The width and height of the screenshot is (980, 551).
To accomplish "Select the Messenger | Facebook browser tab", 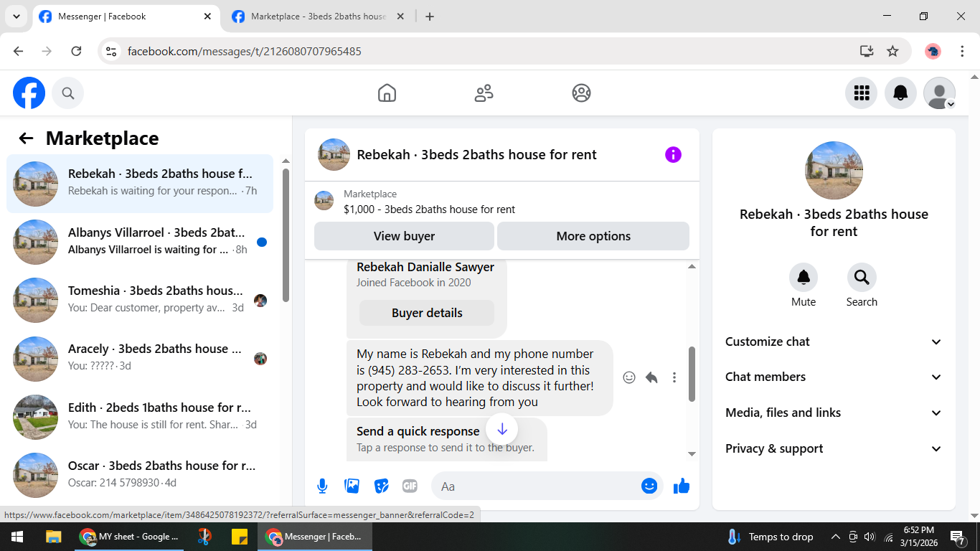I will coord(126,17).
